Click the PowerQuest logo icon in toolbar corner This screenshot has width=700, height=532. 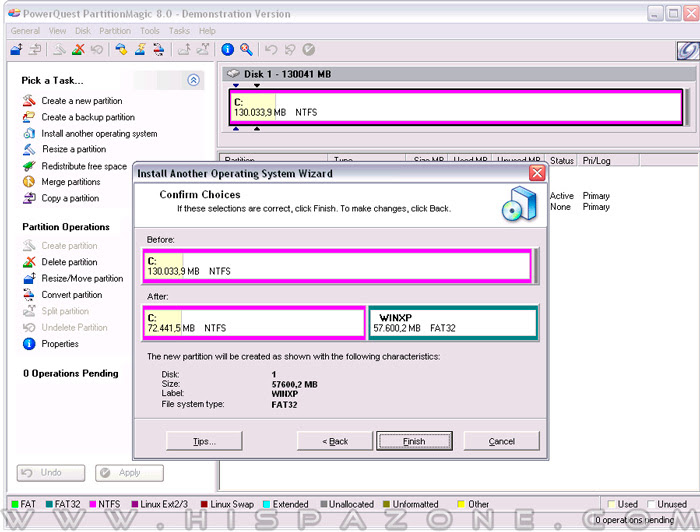688,50
